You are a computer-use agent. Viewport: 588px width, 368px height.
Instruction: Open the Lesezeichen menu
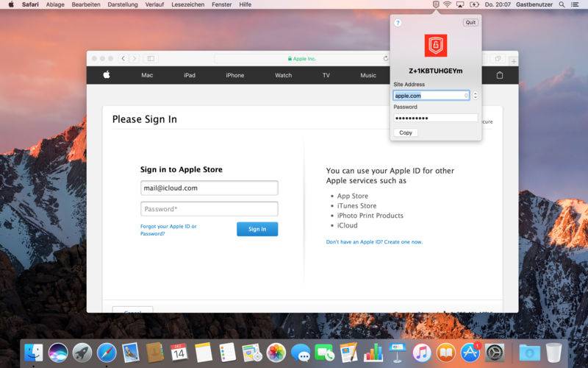(x=188, y=4)
